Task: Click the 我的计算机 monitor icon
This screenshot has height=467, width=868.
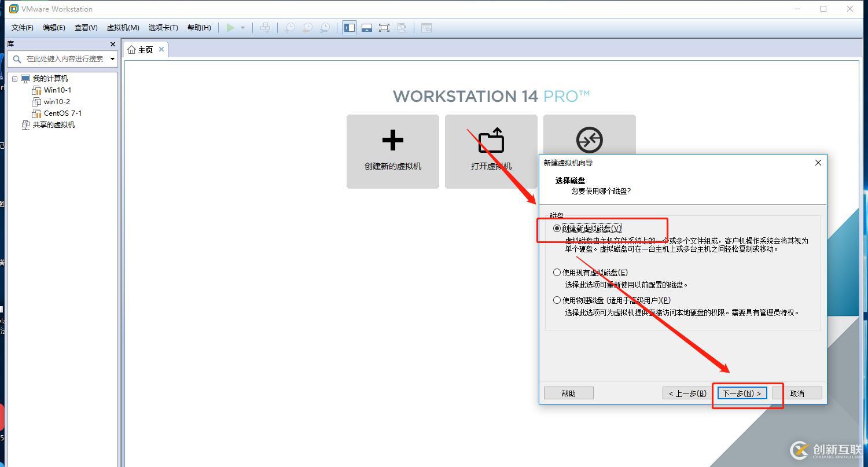Action: (x=25, y=79)
